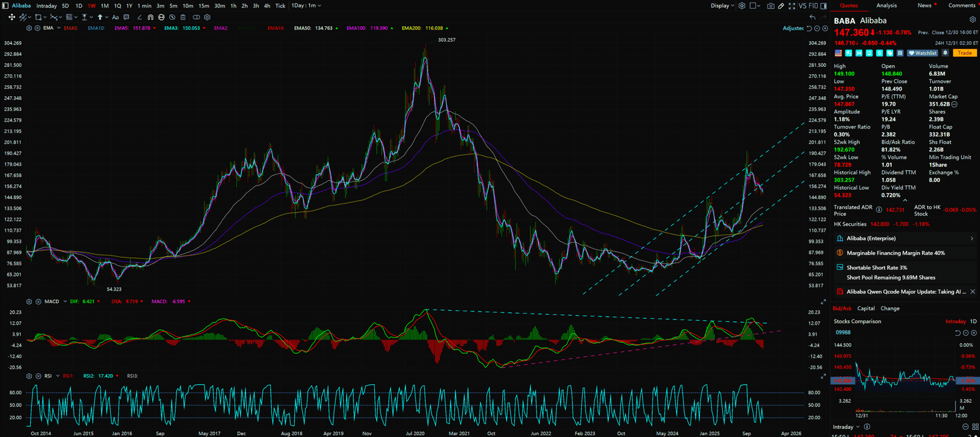
Task: Switch to the Analysis tab
Action: coord(886,6)
